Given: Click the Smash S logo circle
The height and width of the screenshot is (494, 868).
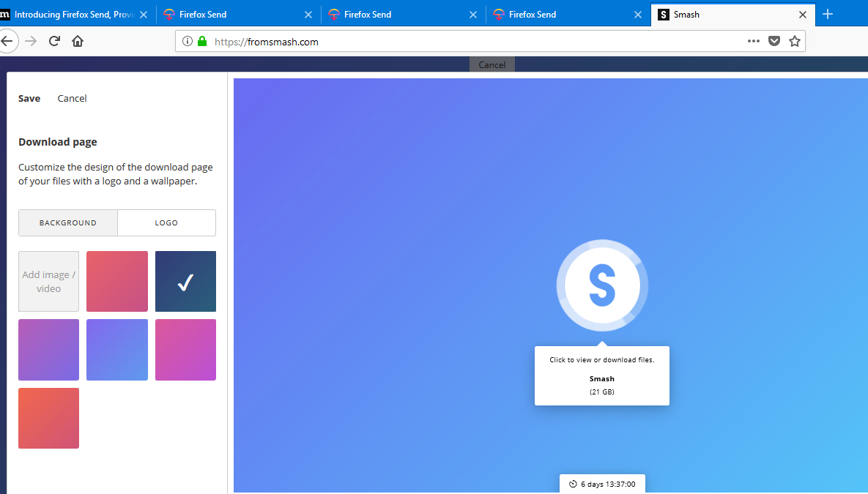Looking at the screenshot, I should [601, 285].
